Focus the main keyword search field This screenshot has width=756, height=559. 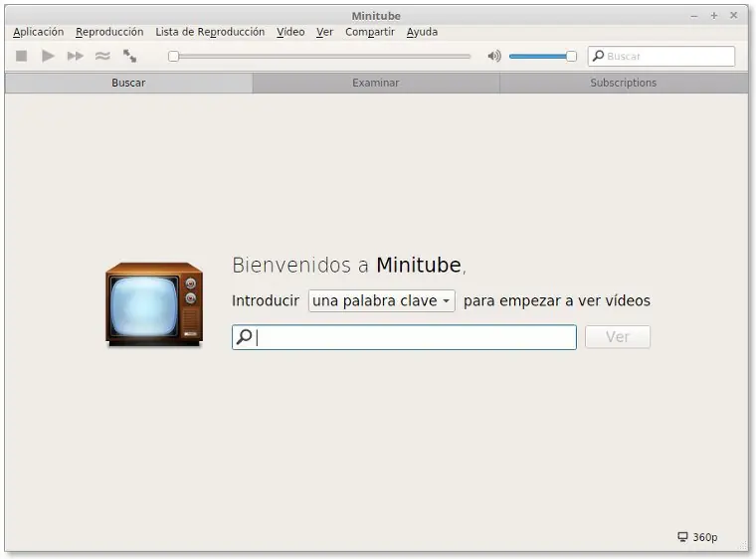point(404,336)
